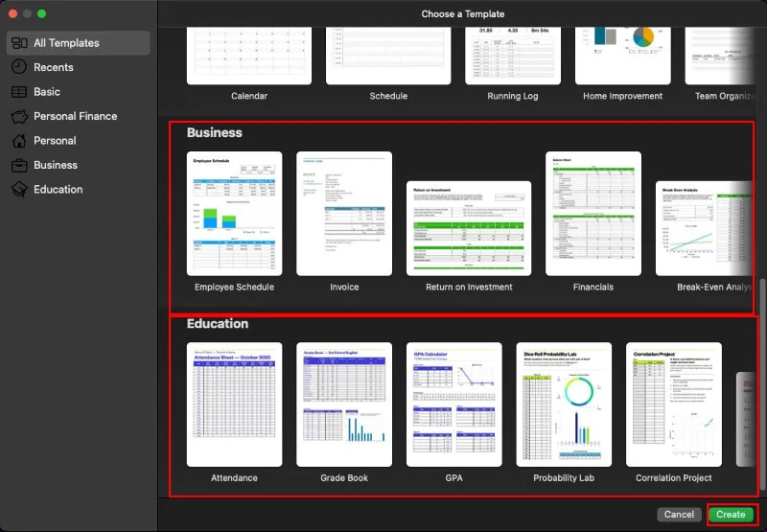This screenshot has width=767, height=532.
Task: Choose the Attendance template thumbnail
Action: (x=234, y=404)
